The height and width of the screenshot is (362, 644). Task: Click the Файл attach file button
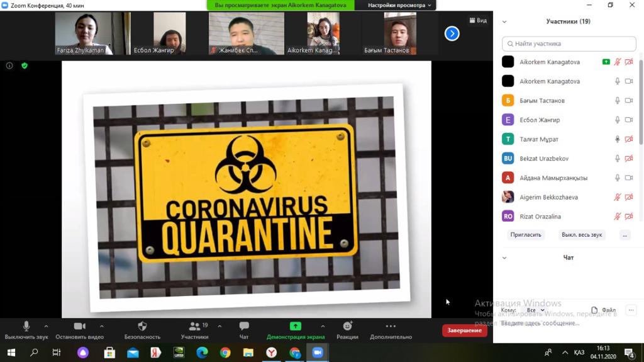click(603, 310)
